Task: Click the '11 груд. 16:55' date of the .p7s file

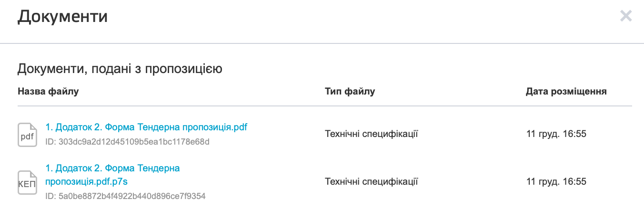Action: [x=556, y=182]
